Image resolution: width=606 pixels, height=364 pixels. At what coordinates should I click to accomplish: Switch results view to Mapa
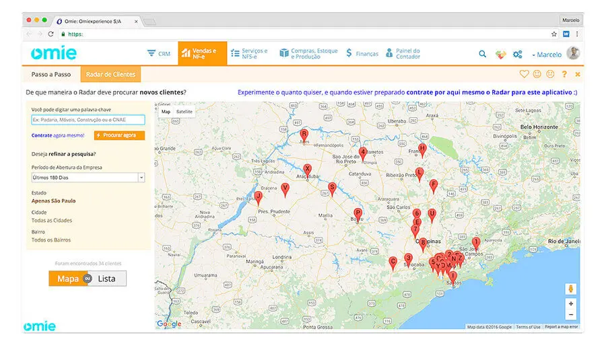(68, 279)
